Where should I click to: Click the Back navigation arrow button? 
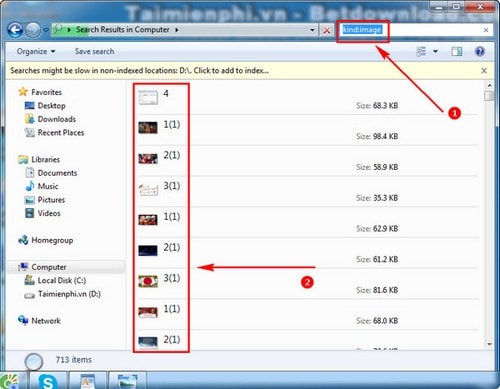coord(15,30)
